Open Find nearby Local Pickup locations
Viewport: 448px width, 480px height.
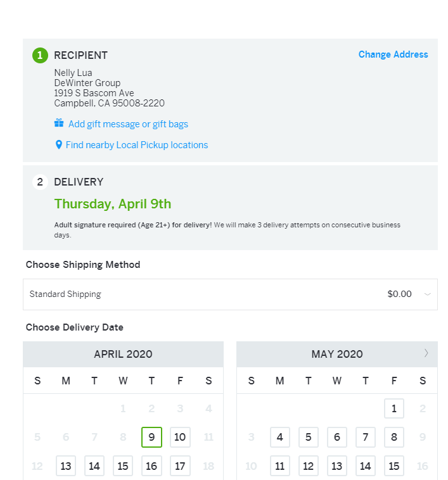tap(137, 145)
